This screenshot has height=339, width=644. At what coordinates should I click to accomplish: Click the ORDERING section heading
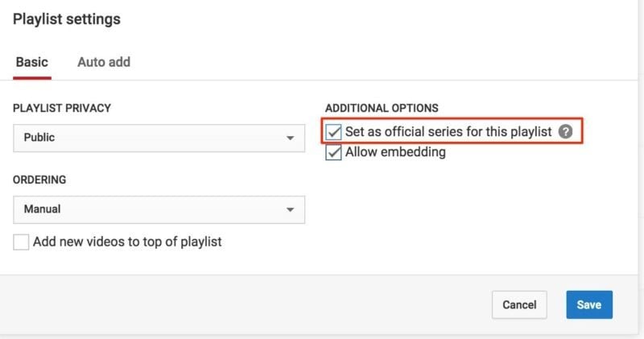click(39, 180)
